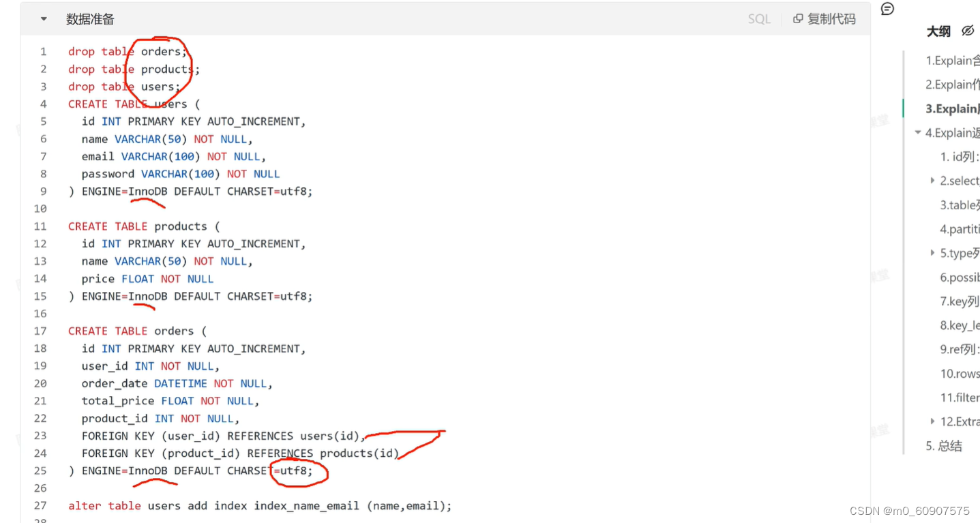Go to outline item 4.partiti
The image size is (980, 523).
960,229
